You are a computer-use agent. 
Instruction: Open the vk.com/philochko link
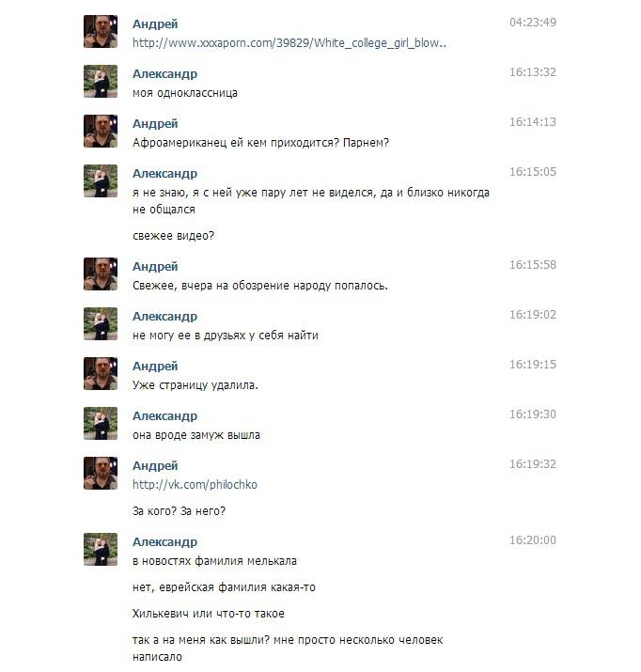(x=195, y=484)
